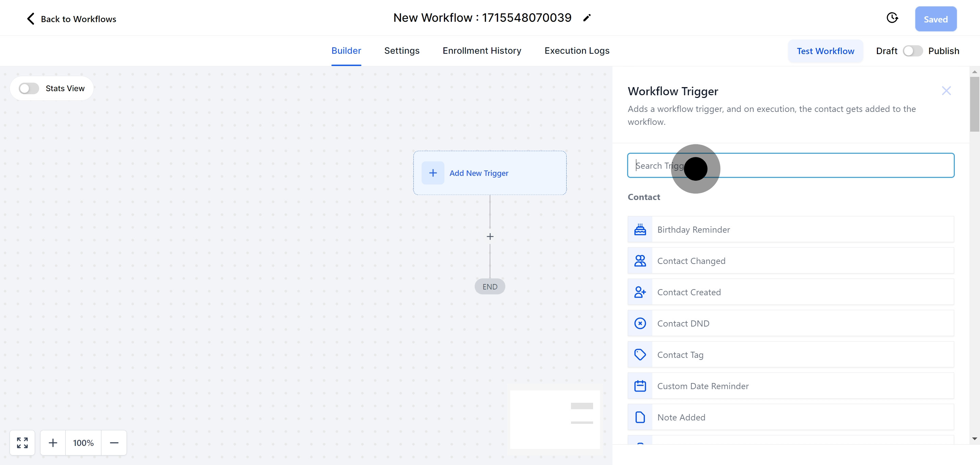This screenshot has width=980, height=465.
Task: Choose the Contact DND circle-x icon
Action: pos(640,323)
